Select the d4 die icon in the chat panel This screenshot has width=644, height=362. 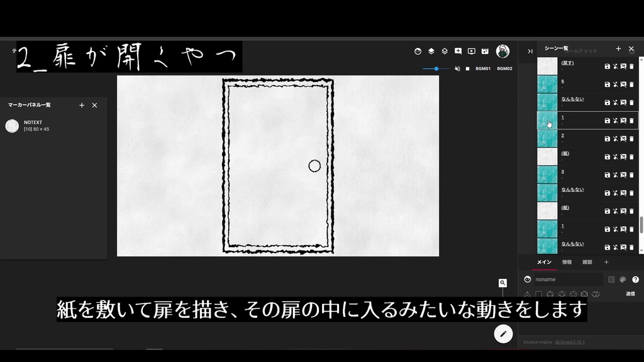tap(528, 293)
